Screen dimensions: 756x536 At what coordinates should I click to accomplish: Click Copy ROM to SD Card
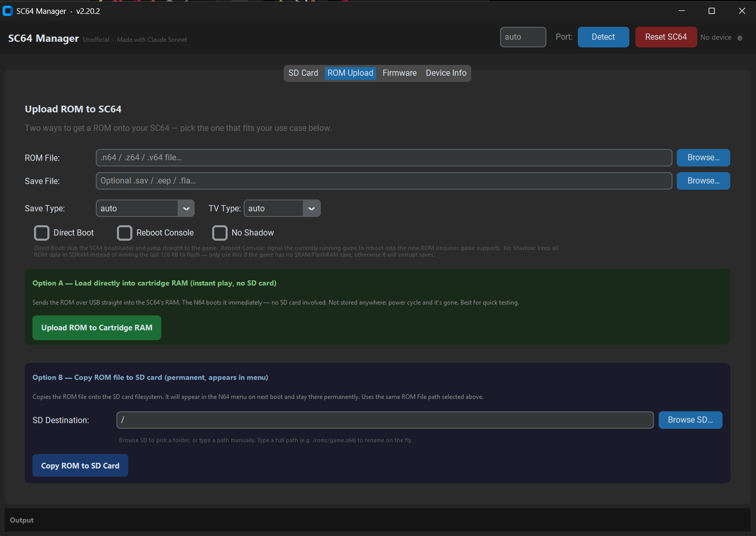tap(80, 465)
